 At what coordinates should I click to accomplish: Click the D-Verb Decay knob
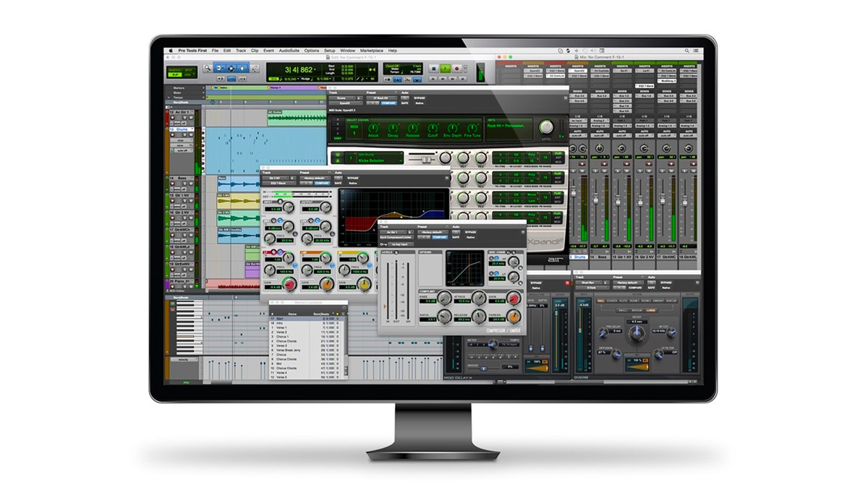point(637,333)
